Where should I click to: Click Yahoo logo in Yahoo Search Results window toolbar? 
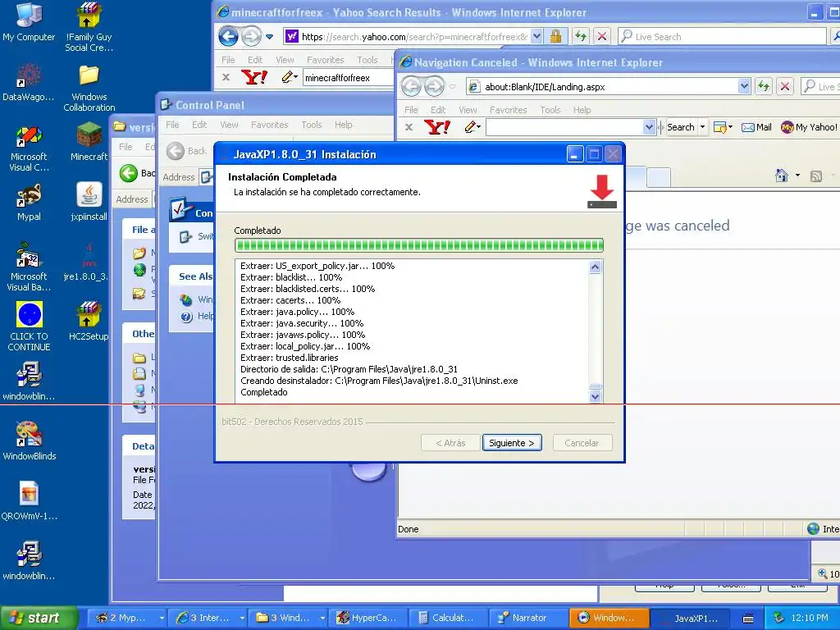point(254,78)
